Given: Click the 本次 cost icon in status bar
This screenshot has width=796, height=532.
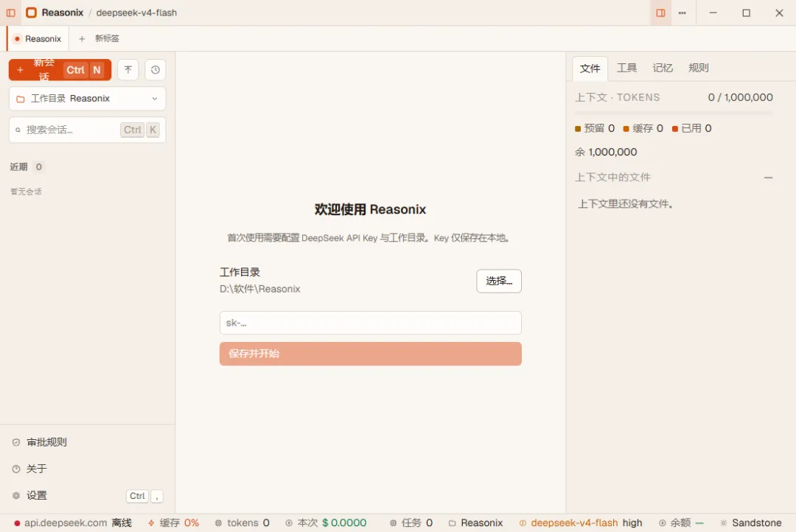Looking at the screenshot, I should (289, 523).
